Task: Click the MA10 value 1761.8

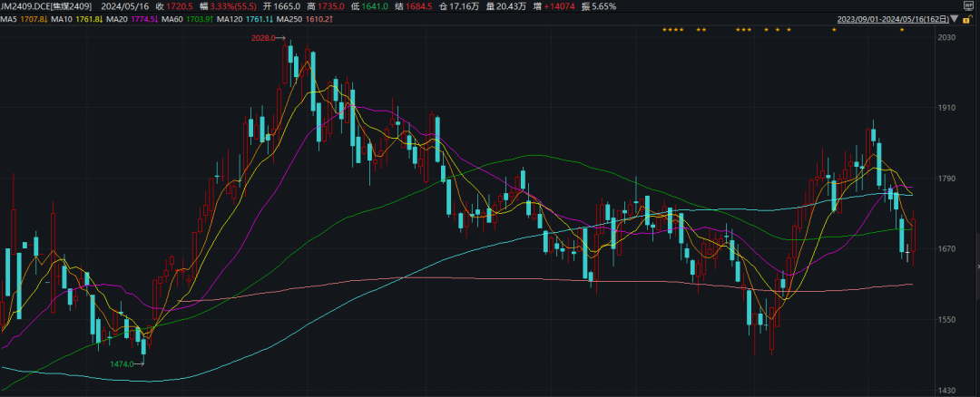Action: point(89,19)
